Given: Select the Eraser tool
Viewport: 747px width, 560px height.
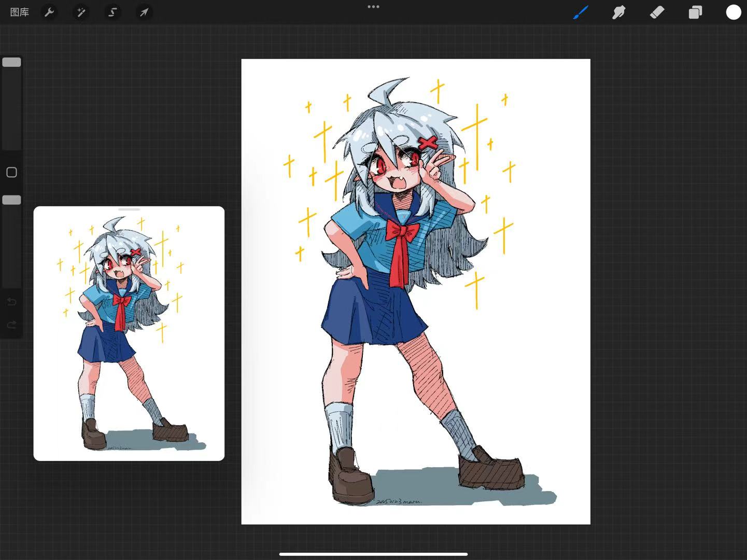Looking at the screenshot, I should tap(657, 12).
